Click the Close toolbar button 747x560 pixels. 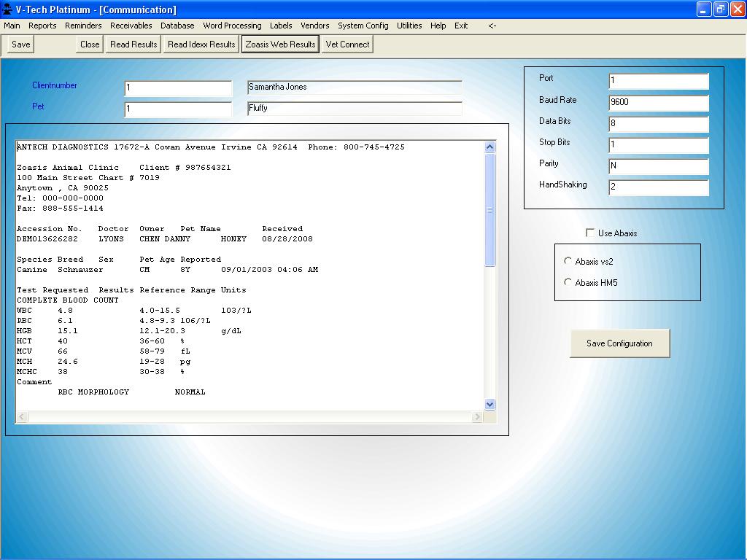click(90, 44)
